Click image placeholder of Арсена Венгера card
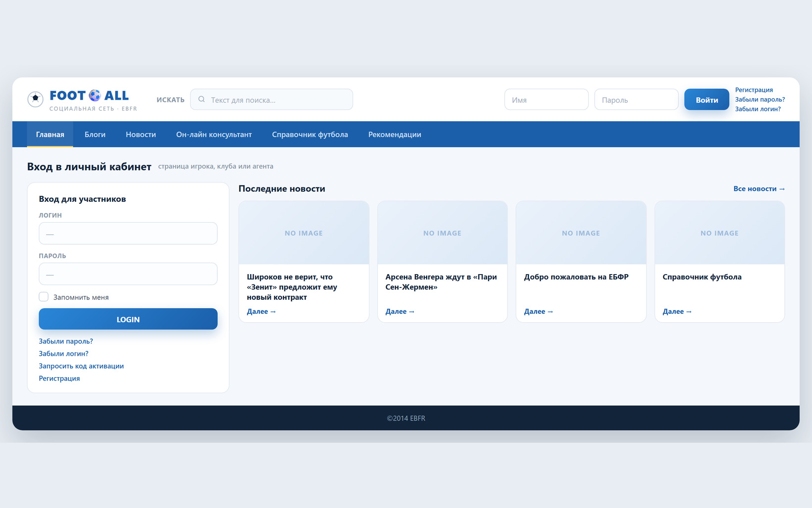This screenshot has width=812, height=508. point(443,233)
